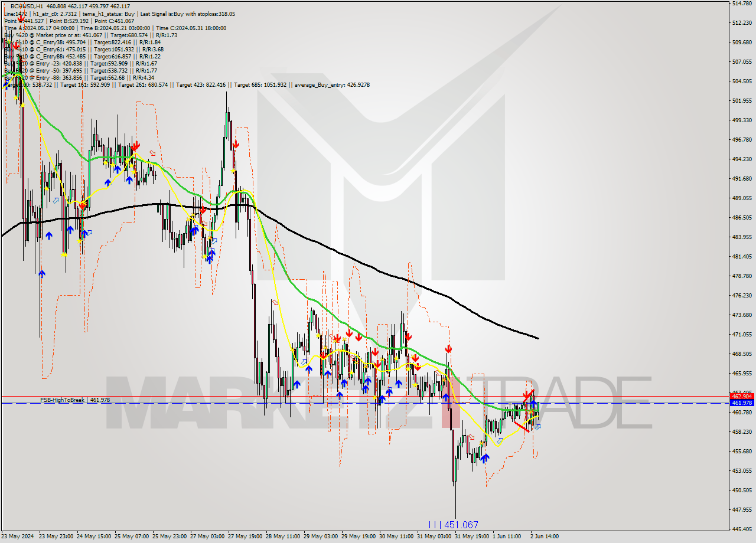Image resolution: width=756 pixels, height=543 pixels.
Task: Click the 499.330 price axis label
Action: tap(741, 120)
